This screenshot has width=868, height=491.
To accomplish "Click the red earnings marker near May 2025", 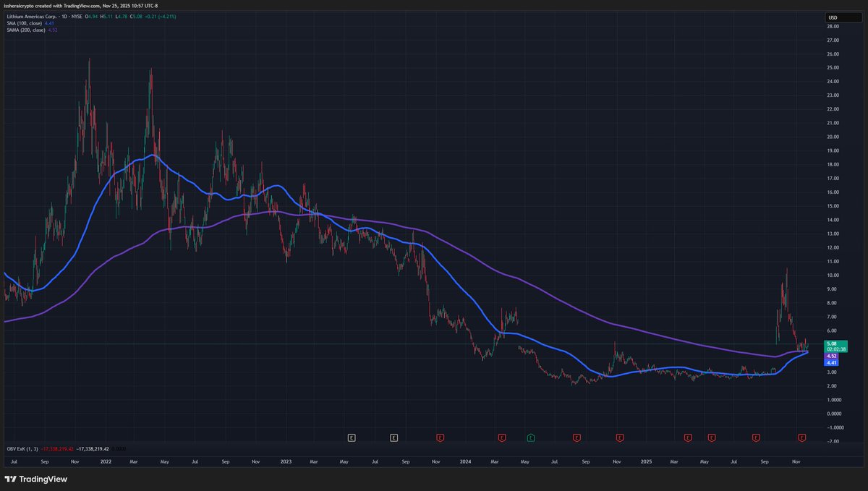I will click(x=712, y=437).
